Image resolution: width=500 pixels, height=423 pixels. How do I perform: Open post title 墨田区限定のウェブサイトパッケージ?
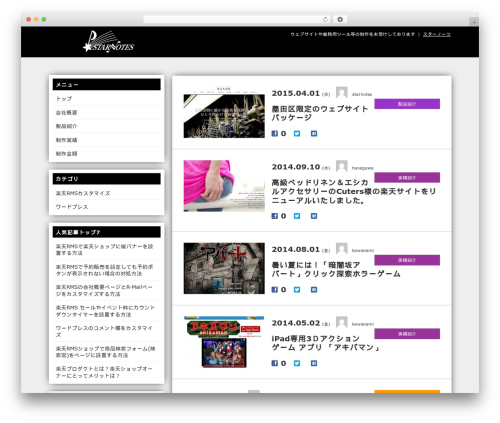[320, 113]
